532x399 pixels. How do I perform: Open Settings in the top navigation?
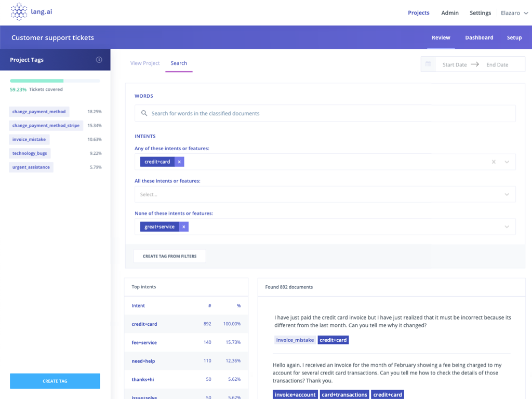coord(480,13)
